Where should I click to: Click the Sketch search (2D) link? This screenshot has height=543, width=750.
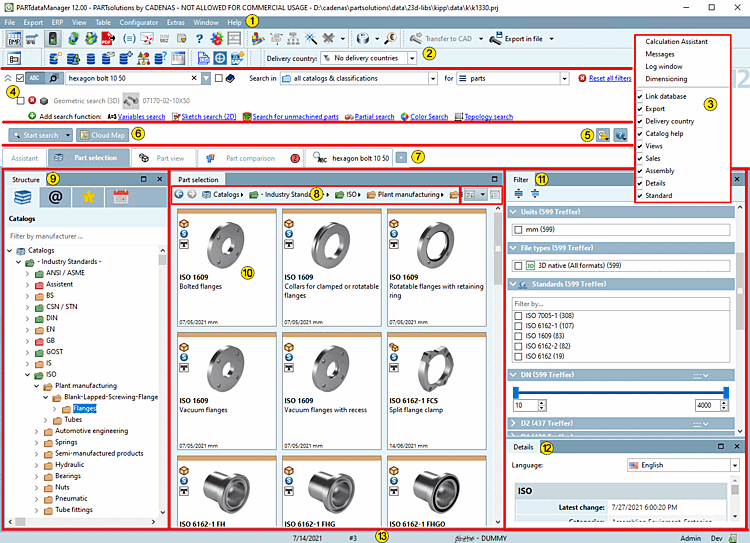click(x=209, y=117)
